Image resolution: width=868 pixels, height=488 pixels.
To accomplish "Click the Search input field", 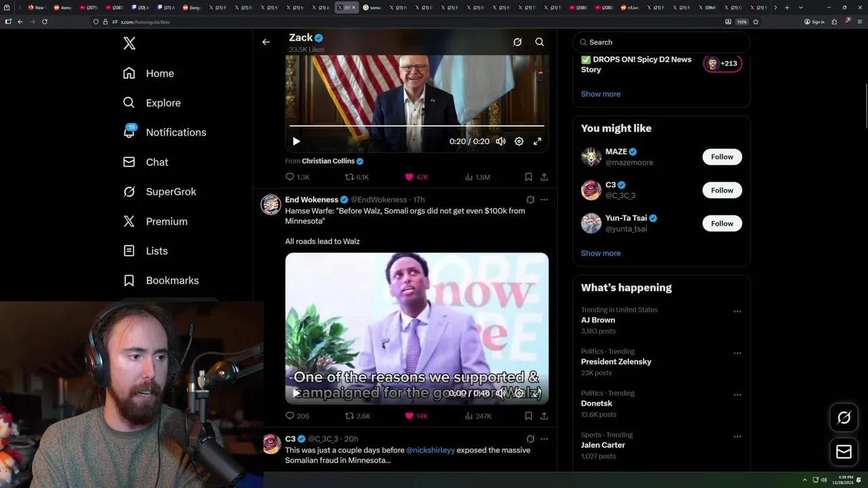I will pyautogui.click(x=661, y=42).
